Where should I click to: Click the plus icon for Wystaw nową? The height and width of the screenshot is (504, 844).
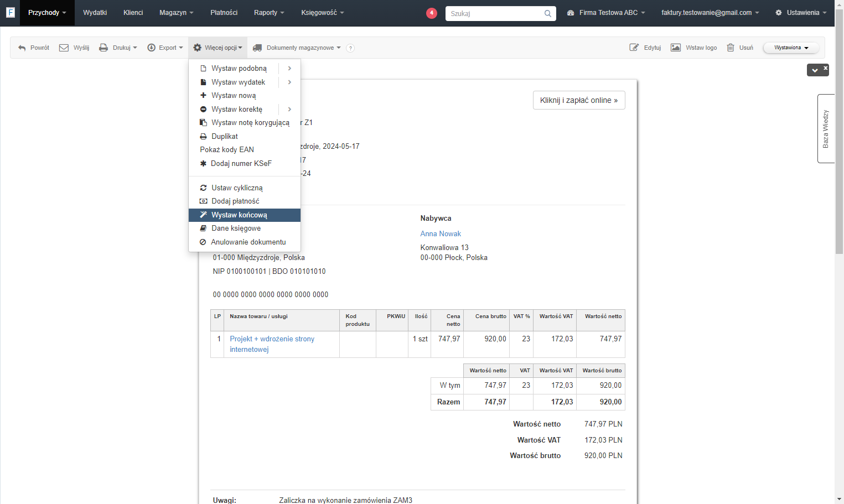[x=203, y=95]
